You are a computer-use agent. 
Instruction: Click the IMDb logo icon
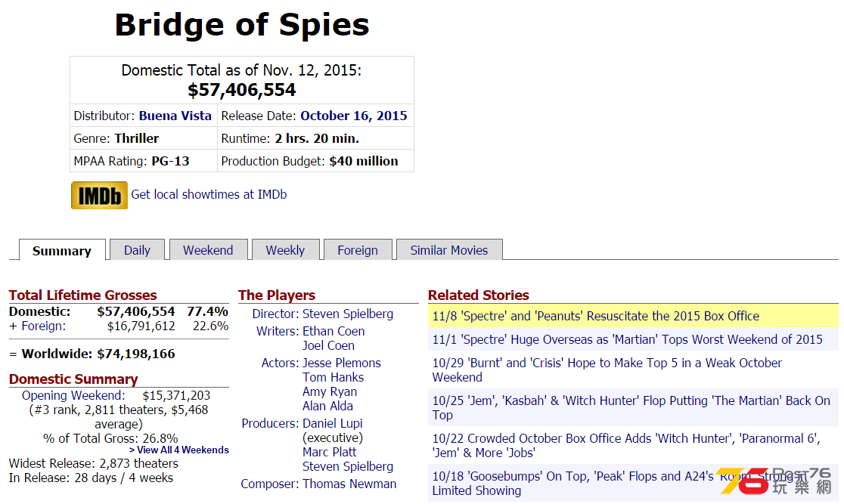click(99, 195)
